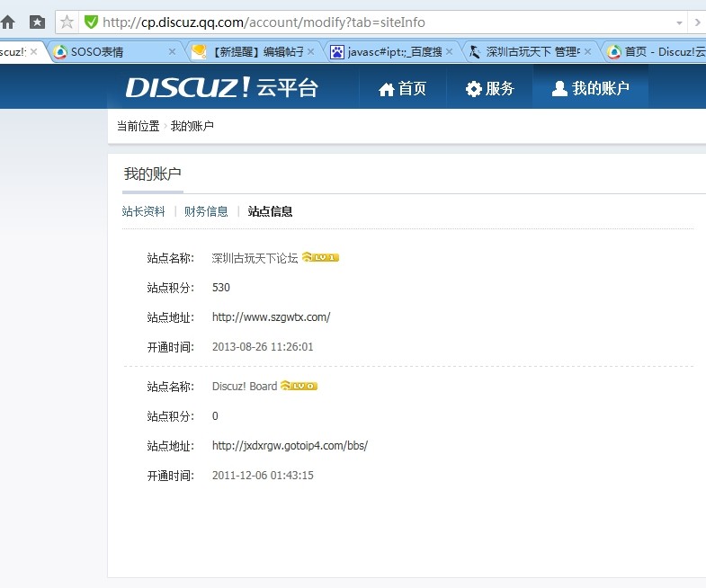Image resolution: width=706 pixels, height=588 pixels.
Task: Switch to the javasc#ipt 百度搜 tab
Action: [391, 52]
